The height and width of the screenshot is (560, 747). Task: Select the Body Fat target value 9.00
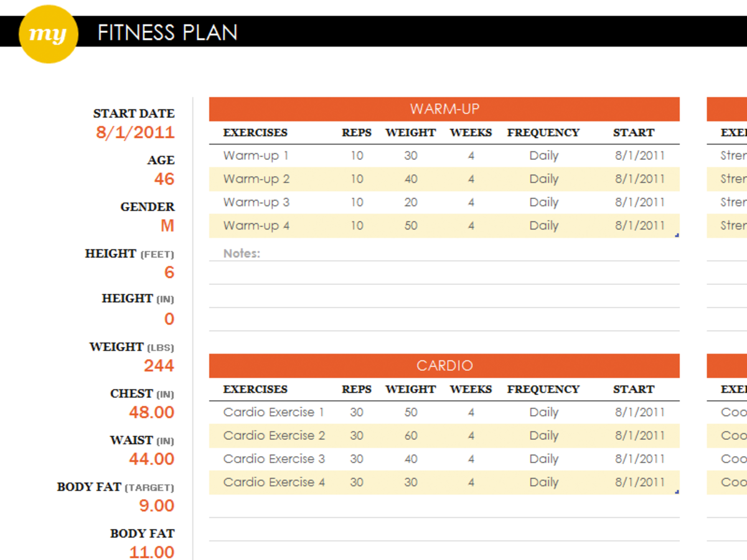click(156, 506)
